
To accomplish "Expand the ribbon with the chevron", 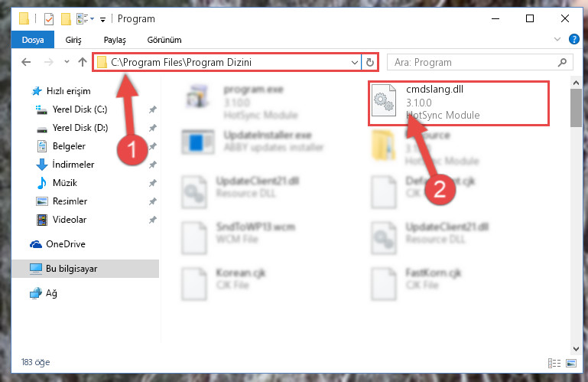I will tap(557, 39).
